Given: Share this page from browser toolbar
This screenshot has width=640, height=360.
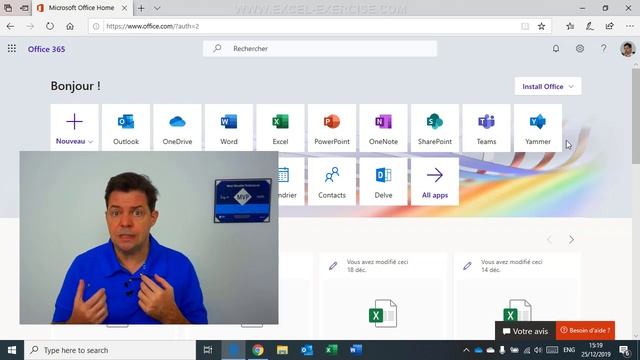Looking at the screenshot, I should (609, 26).
